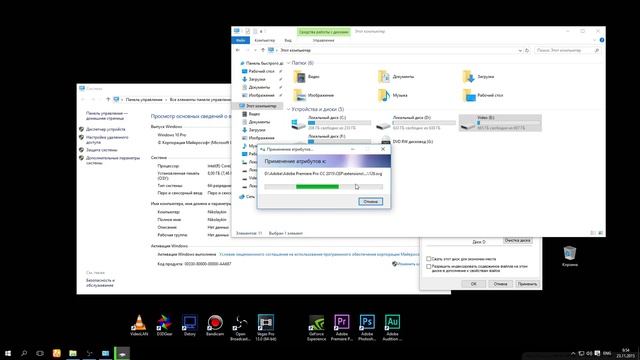Select the DVD RW drive (G:)

click(x=407, y=142)
